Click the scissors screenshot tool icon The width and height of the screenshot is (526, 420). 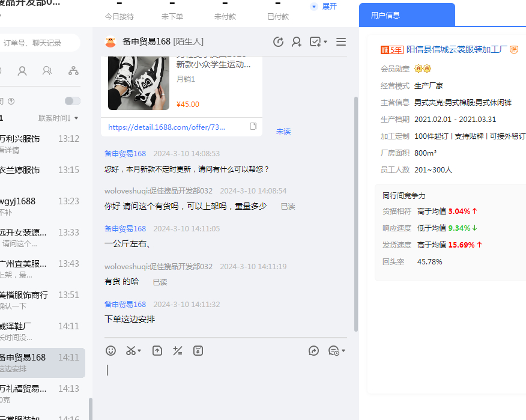[131, 351]
